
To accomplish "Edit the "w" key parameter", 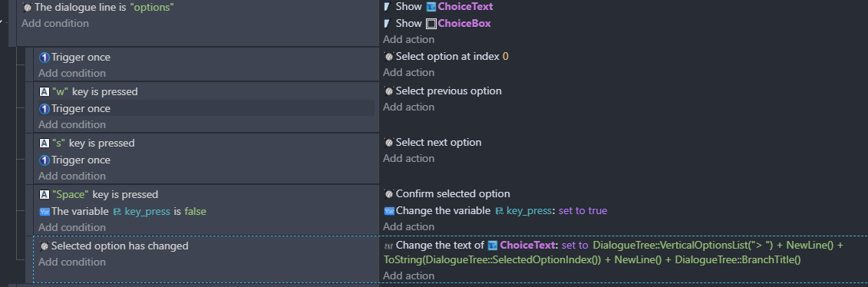I will (x=60, y=92).
